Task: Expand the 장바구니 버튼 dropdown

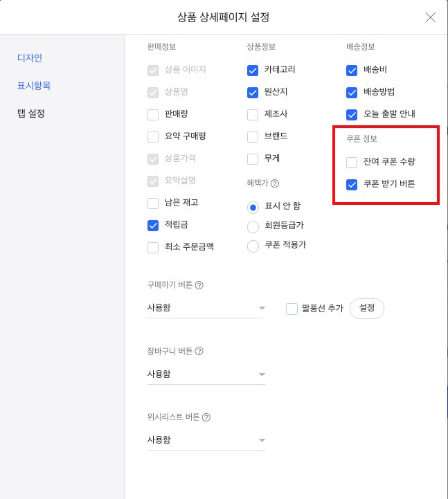Action: click(206, 374)
